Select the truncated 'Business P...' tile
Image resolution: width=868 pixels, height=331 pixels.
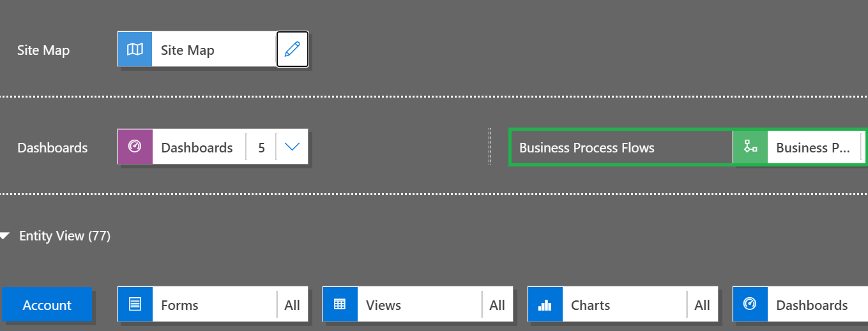[812, 147]
